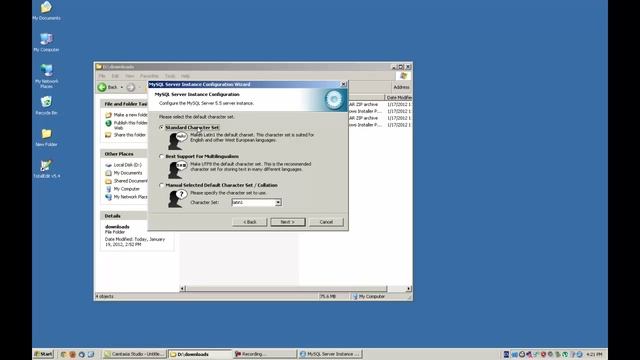
Task: Close the MySQL wizard with the X
Action: pos(343,84)
